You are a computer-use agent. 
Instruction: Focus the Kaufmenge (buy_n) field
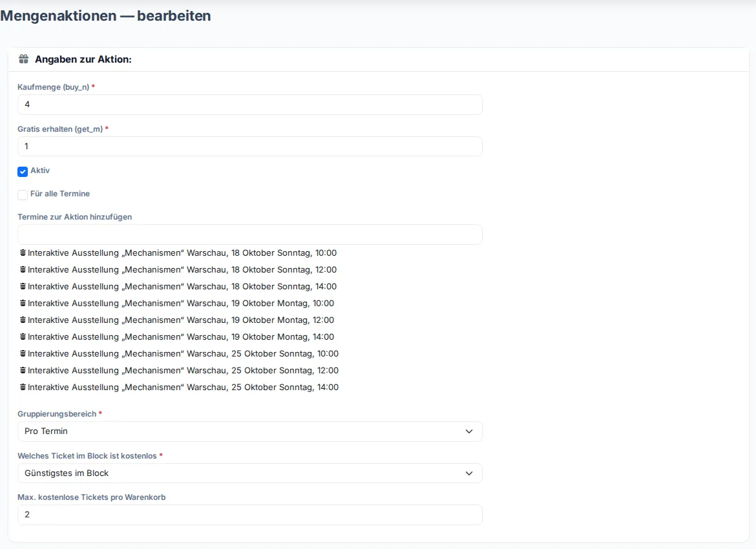[x=250, y=105]
